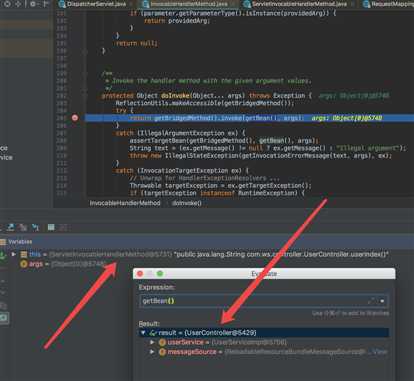Click the Evaluate Expression calculator icon in debugger toolbar
Image resolution: width=414 pixels, height=381 pixels.
coord(51,227)
